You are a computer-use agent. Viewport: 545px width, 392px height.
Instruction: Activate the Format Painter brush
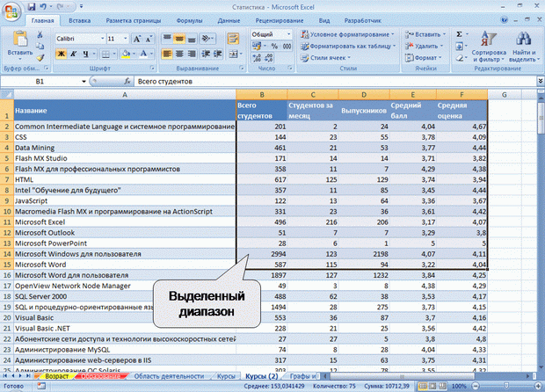coord(40,57)
